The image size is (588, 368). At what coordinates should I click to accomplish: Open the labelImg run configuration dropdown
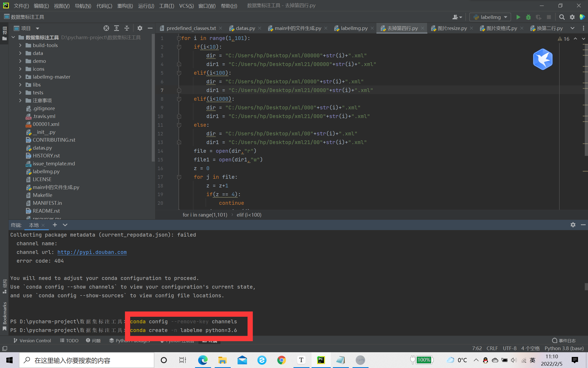490,17
